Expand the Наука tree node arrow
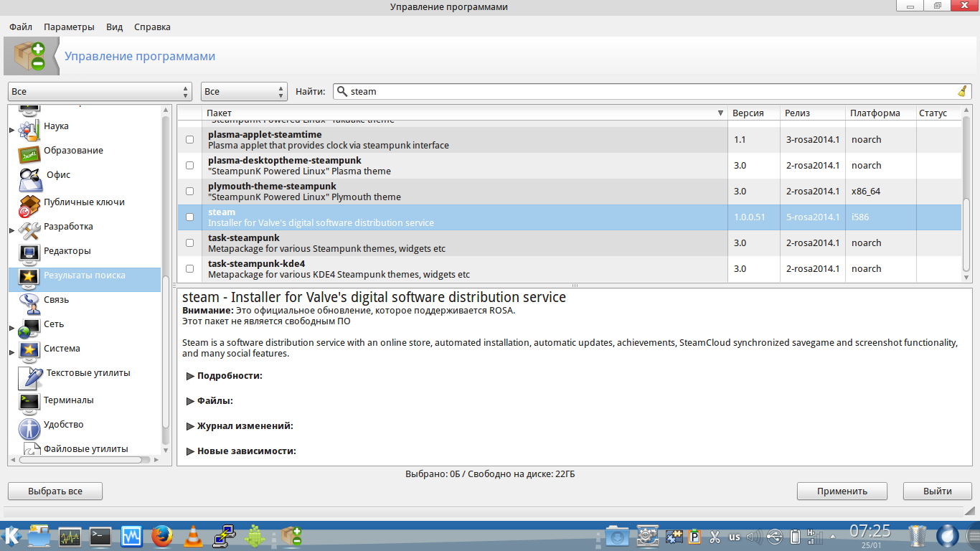Screen dimensions: 980x551 pyautogui.click(x=11, y=129)
